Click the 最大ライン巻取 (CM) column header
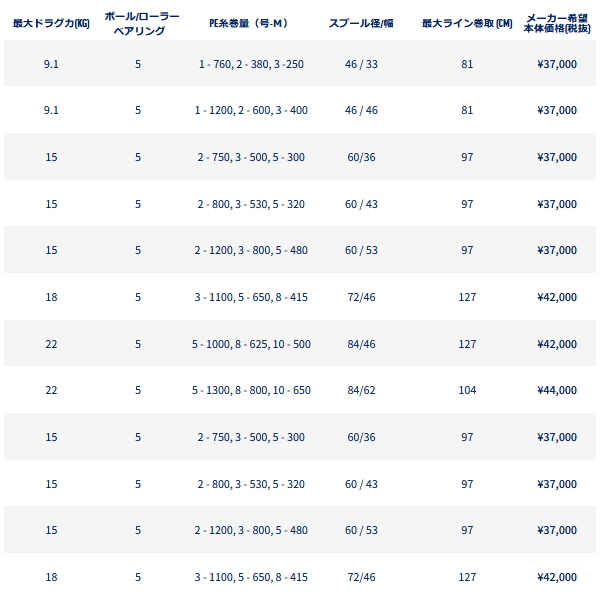The width and height of the screenshot is (600, 600). [x=466, y=23]
